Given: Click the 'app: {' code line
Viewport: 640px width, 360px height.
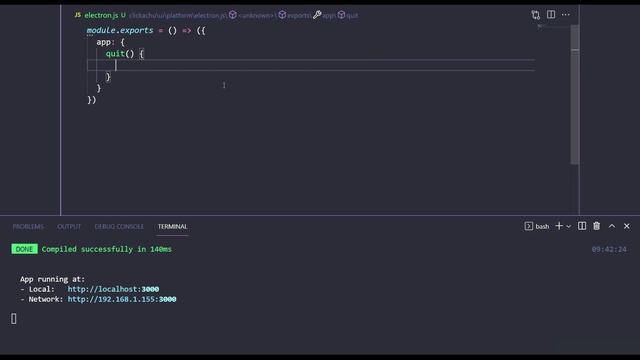Looking at the screenshot, I should 110,42.
